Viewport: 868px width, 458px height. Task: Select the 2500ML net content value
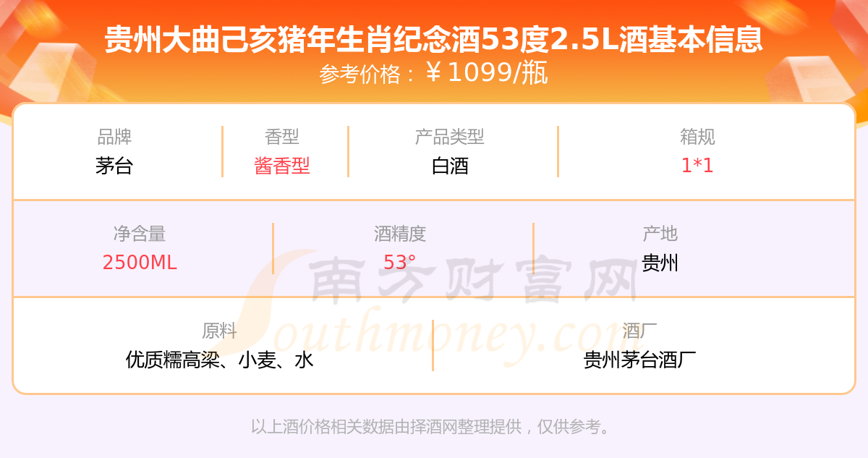[140, 263]
